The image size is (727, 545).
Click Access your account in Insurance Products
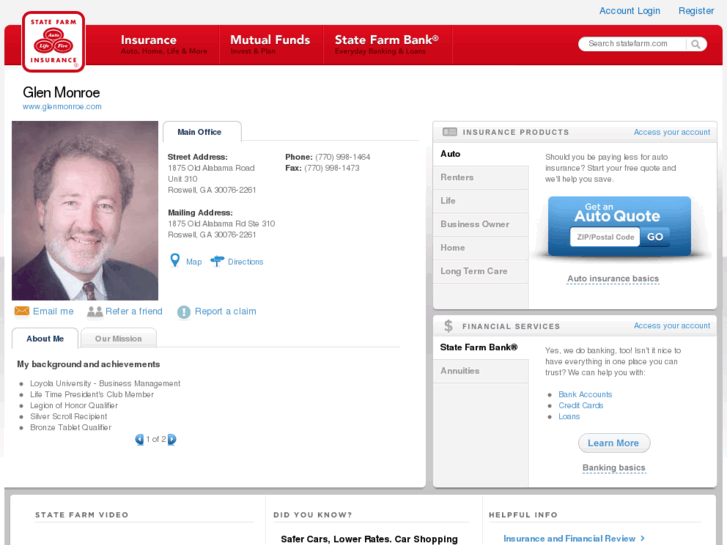click(672, 132)
